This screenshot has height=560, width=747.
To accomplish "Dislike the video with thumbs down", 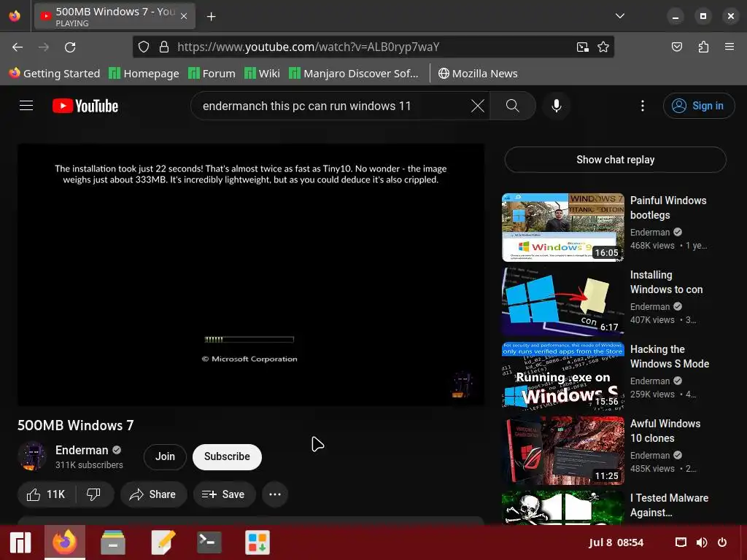I will [x=94, y=494].
